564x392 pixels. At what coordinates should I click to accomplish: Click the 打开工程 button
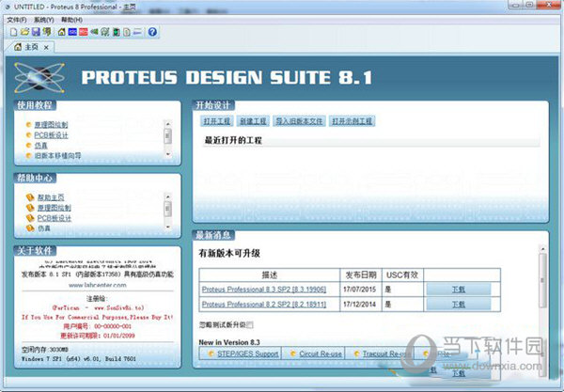click(217, 121)
